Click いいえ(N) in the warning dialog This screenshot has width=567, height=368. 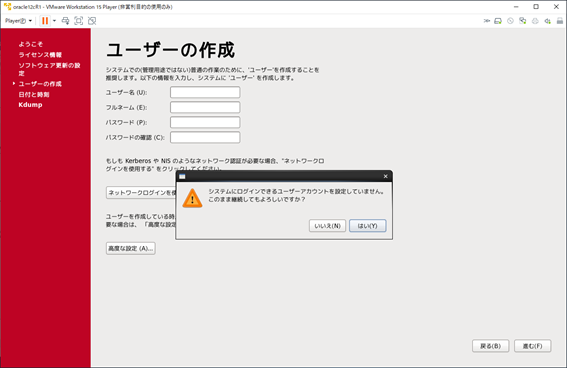327,226
